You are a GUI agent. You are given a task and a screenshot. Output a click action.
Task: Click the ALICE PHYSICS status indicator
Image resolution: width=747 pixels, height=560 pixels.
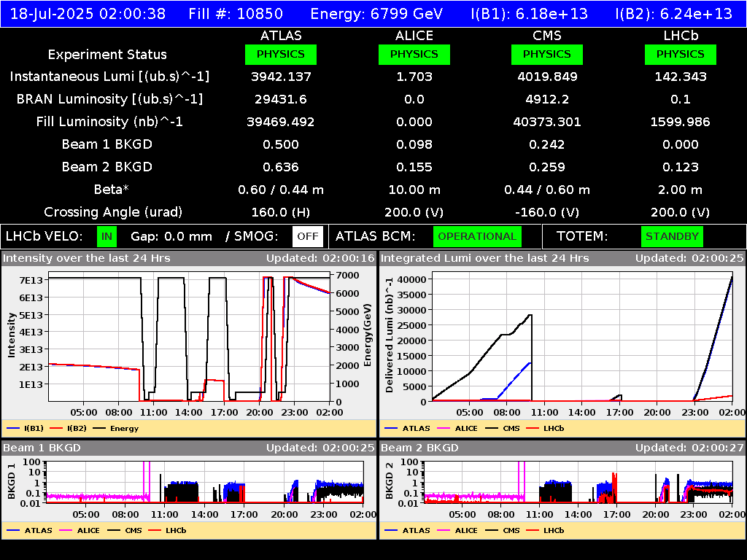[414, 54]
